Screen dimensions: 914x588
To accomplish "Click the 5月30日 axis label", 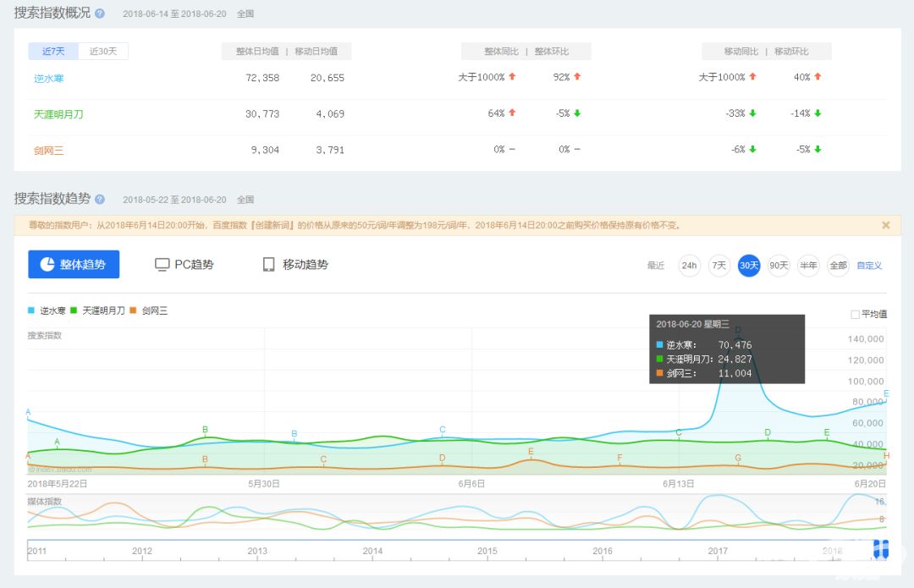I will tap(263, 484).
